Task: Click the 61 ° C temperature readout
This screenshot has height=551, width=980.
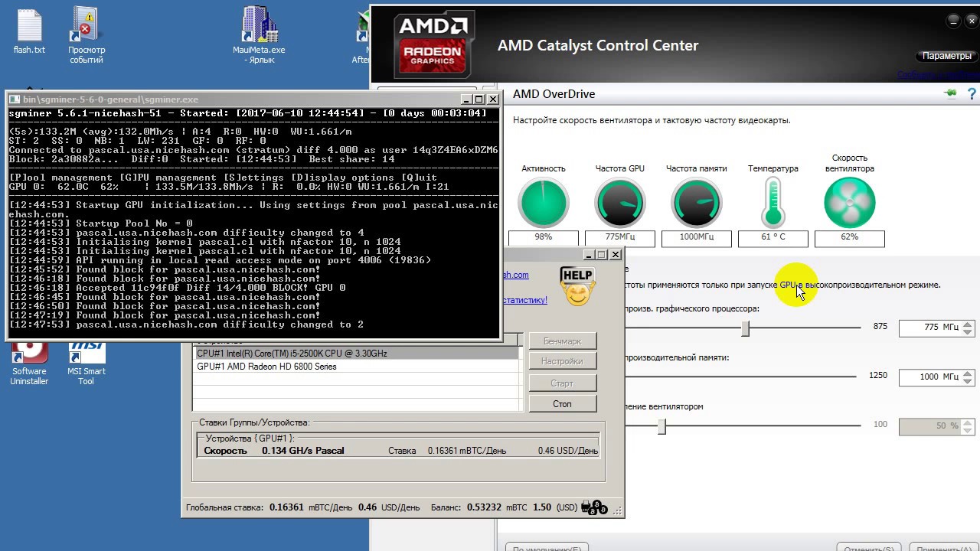Action: pos(773,237)
